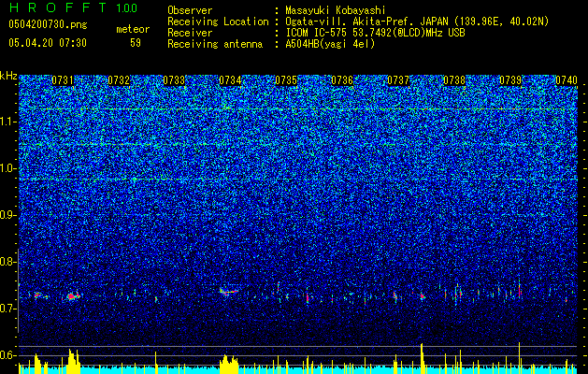
Task: Click the 0734 time marker
Action: click(x=230, y=80)
